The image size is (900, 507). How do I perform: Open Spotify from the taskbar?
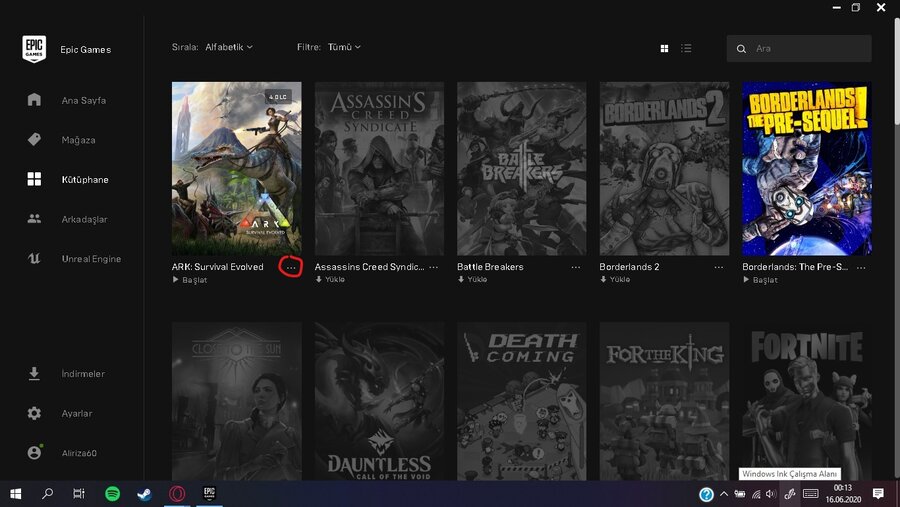coord(113,494)
